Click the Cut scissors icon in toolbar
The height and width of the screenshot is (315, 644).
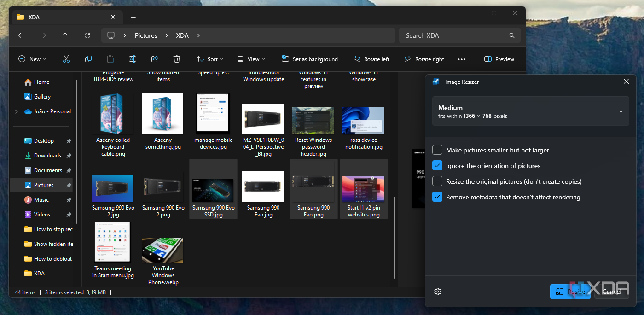(x=66, y=59)
